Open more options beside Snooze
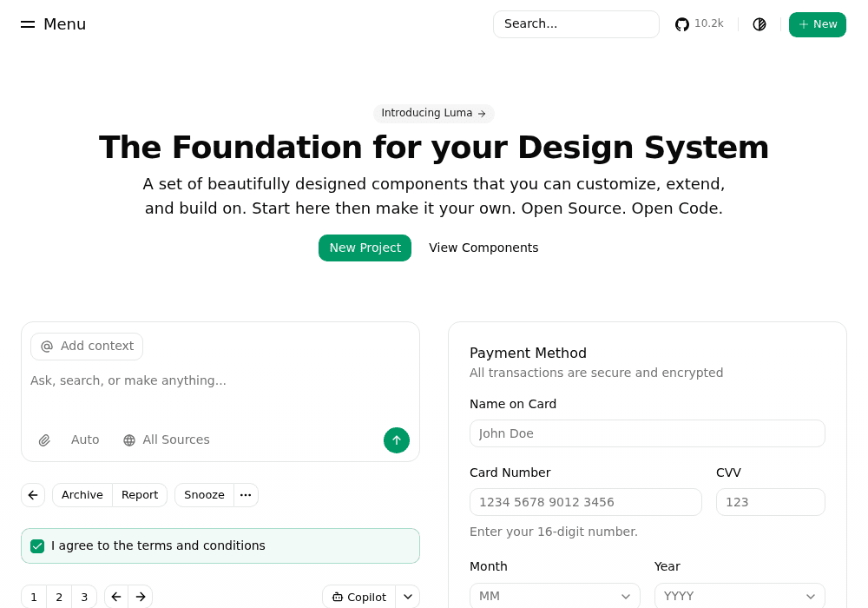This screenshot has width=868, height=608. 246,495
